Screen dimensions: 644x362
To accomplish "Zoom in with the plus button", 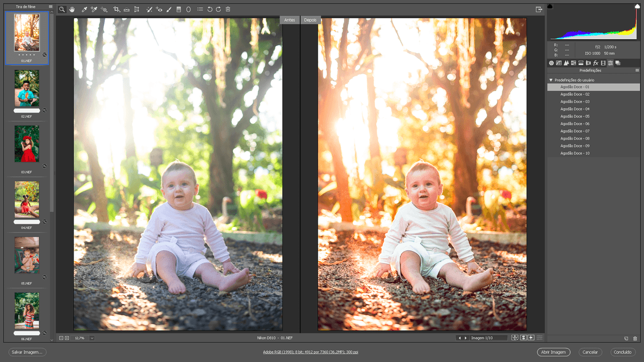I will pos(67,338).
